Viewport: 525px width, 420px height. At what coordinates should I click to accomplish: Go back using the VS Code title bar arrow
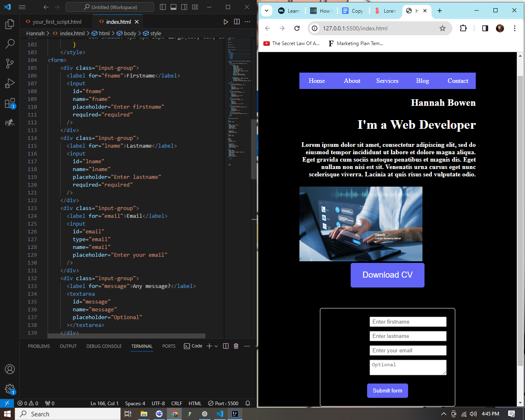click(x=46, y=7)
